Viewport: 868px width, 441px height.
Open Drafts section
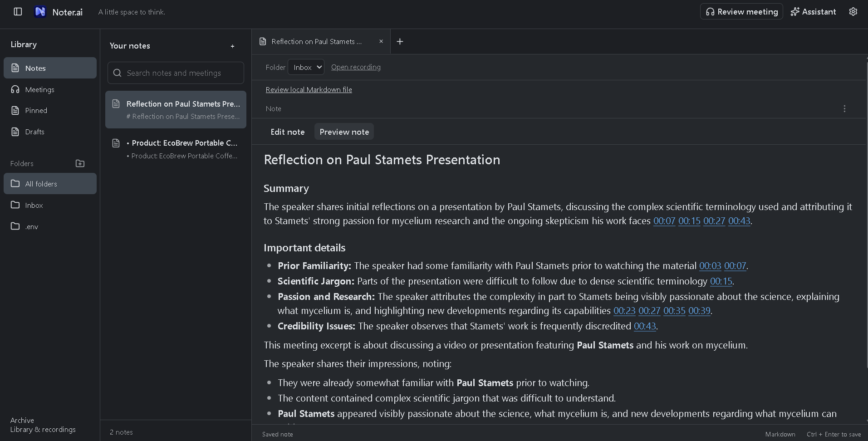coord(50,132)
